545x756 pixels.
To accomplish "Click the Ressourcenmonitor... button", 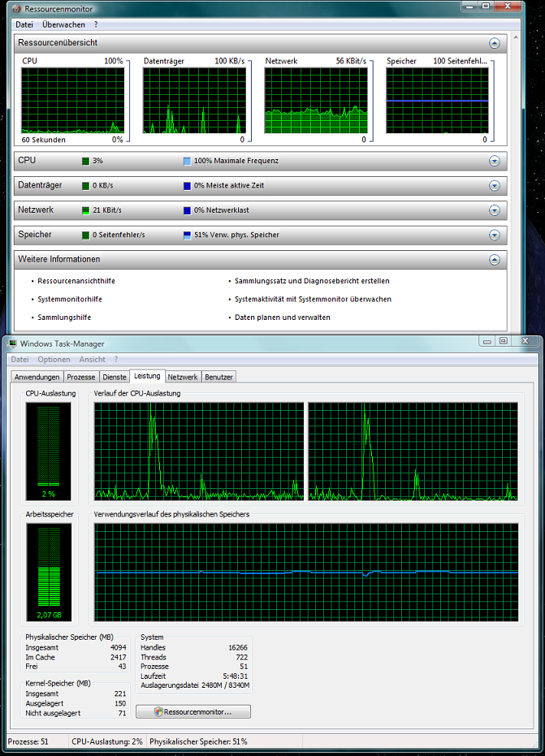I will pos(193,712).
